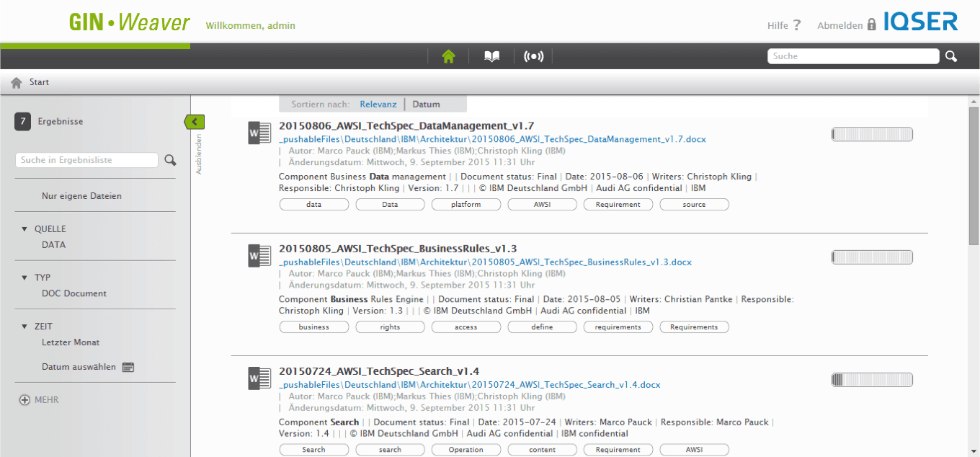This screenshot has width=980, height=457.
Task: Expand MEHR filters
Action: pos(47,400)
